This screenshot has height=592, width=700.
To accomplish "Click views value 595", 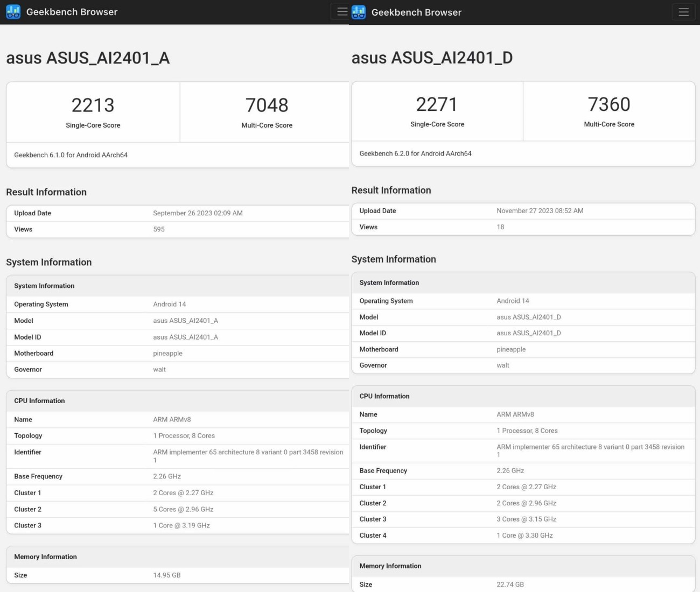I will [x=159, y=229].
